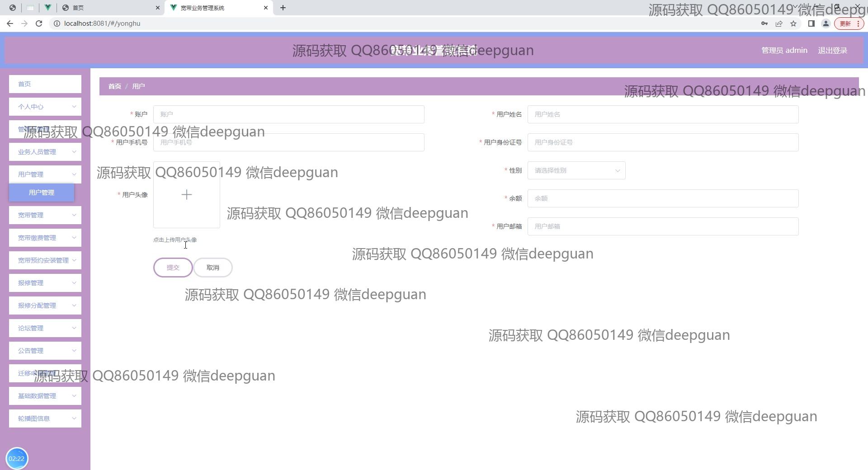Screen dimensions: 868x470
Task: Submit the form with 提交 button
Action: tap(173, 268)
